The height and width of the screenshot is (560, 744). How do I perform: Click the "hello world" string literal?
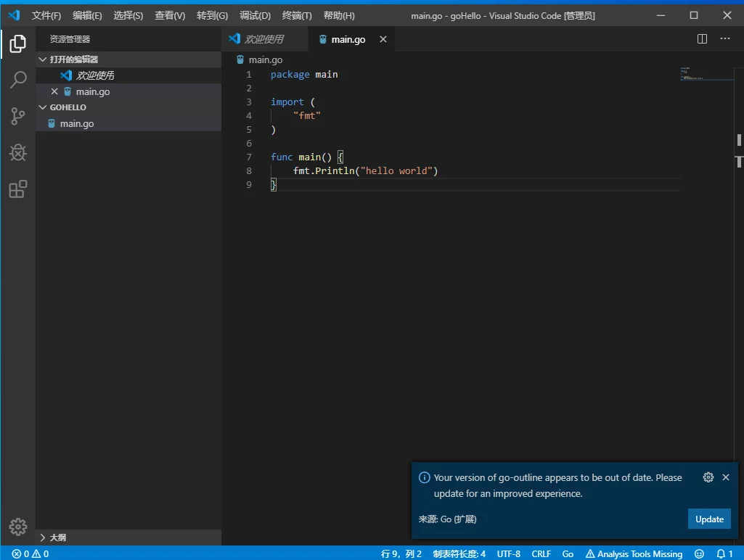396,170
